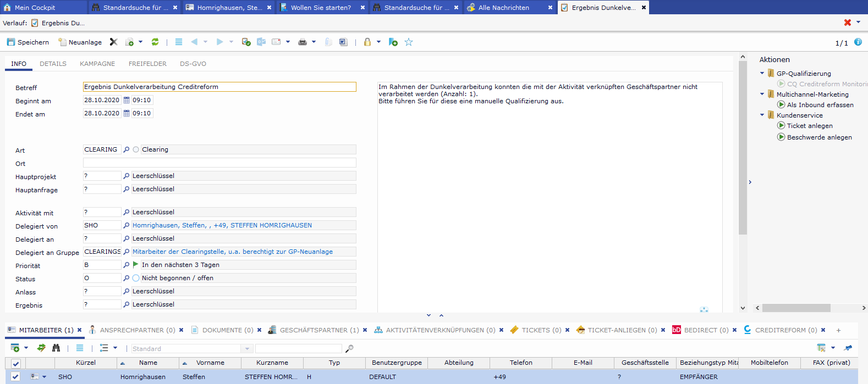This screenshot has height=384, width=868.
Task: Open the Beginnt am calendar picker
Action: pyautogui.click(x=127, y=100)
